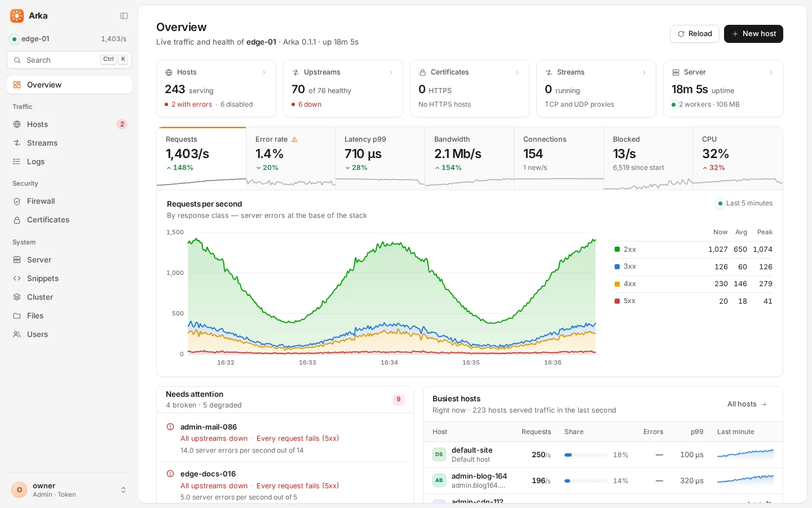Click the Firewall shield icon
The image size is (812, 508).
point(17,201)
